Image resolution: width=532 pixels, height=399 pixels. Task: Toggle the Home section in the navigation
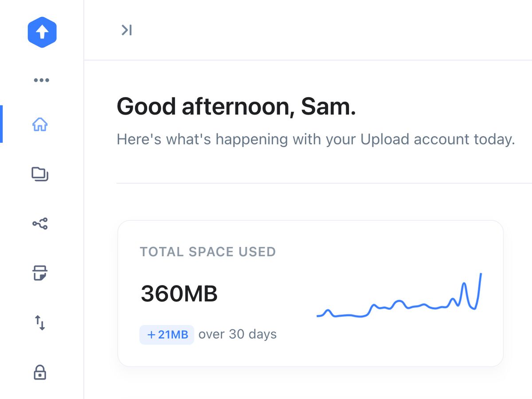[x=40, y=125]
